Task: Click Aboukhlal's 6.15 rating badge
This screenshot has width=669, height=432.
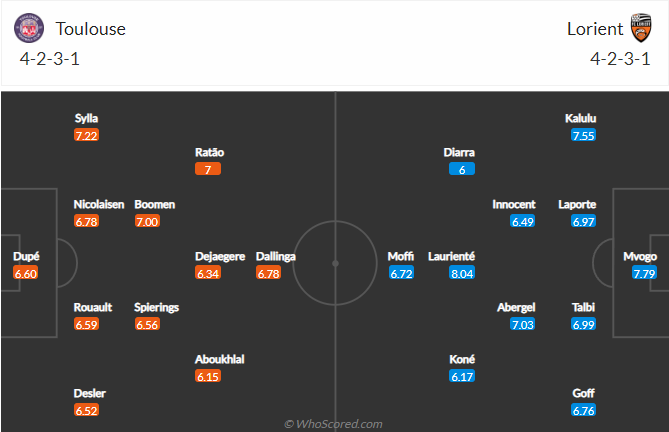Action: [208, 376]
